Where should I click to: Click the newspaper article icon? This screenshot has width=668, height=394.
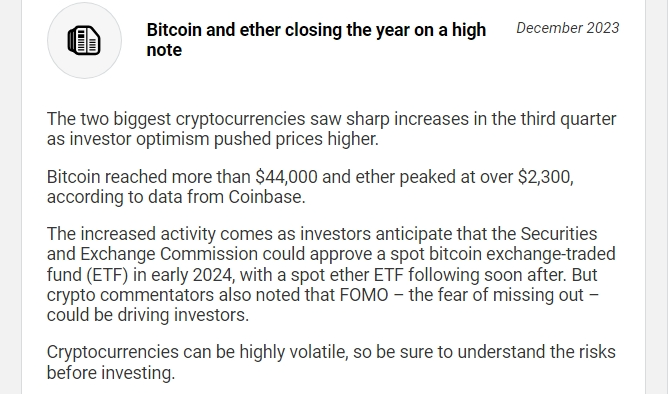tap(84, 40)
